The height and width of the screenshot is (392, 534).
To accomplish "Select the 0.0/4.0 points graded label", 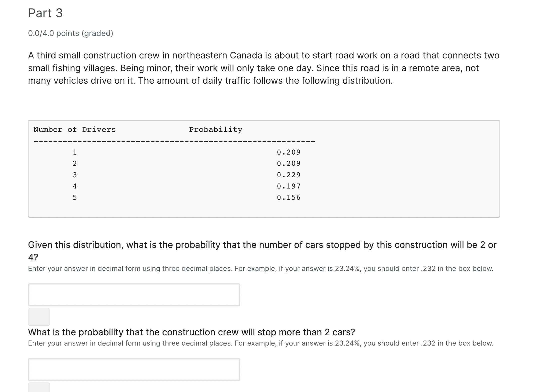I will click(x=71, y=33).
